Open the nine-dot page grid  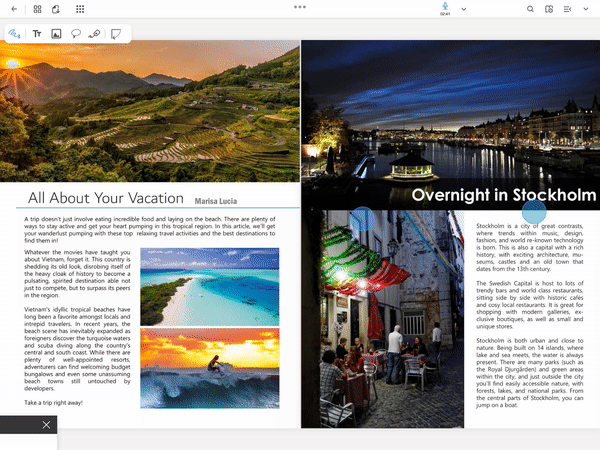click(x=80, y=9)
